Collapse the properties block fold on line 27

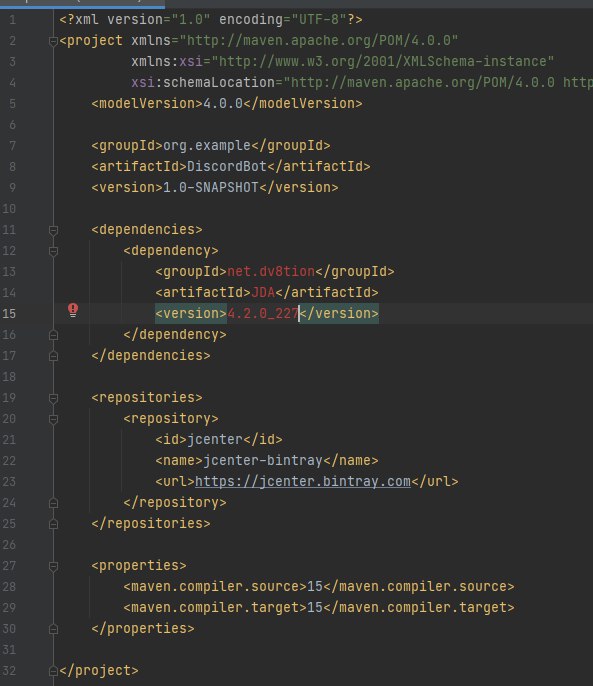point(53,566)
